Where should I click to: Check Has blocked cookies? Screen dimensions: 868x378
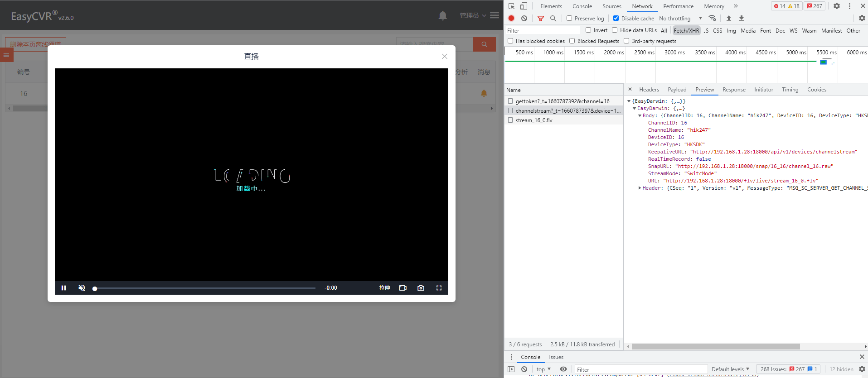coord(510,41)
